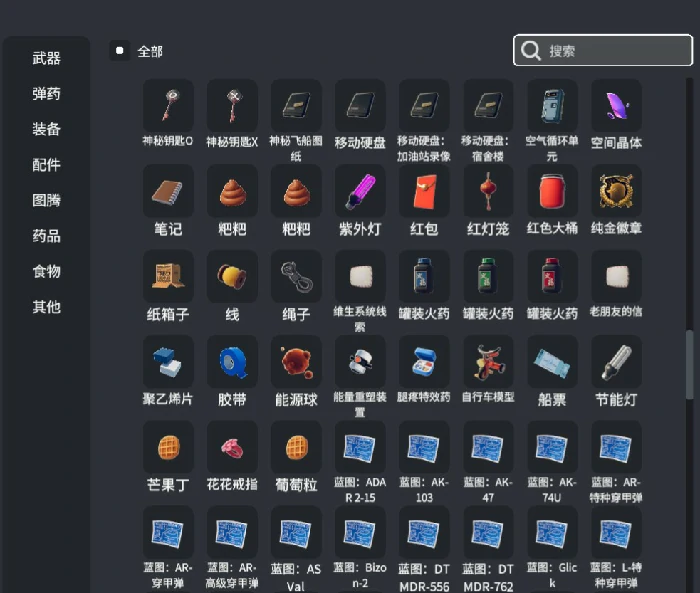700x593 pixels.
Task: Pick the 红包 red envelope item
Action: coord(424,191)
